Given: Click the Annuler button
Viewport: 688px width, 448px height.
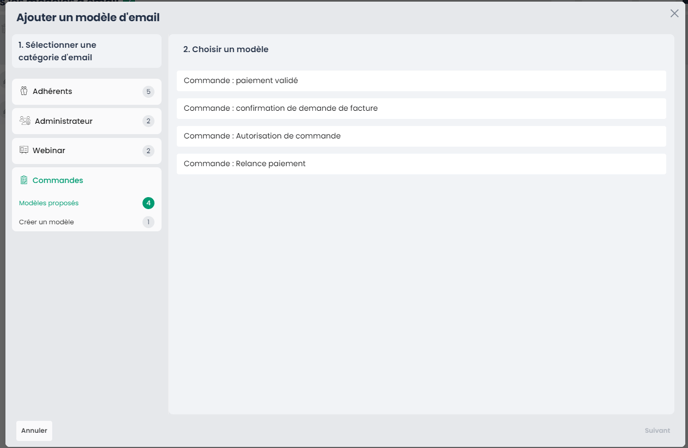Looking at the screenshot, I should click(34, 430).
